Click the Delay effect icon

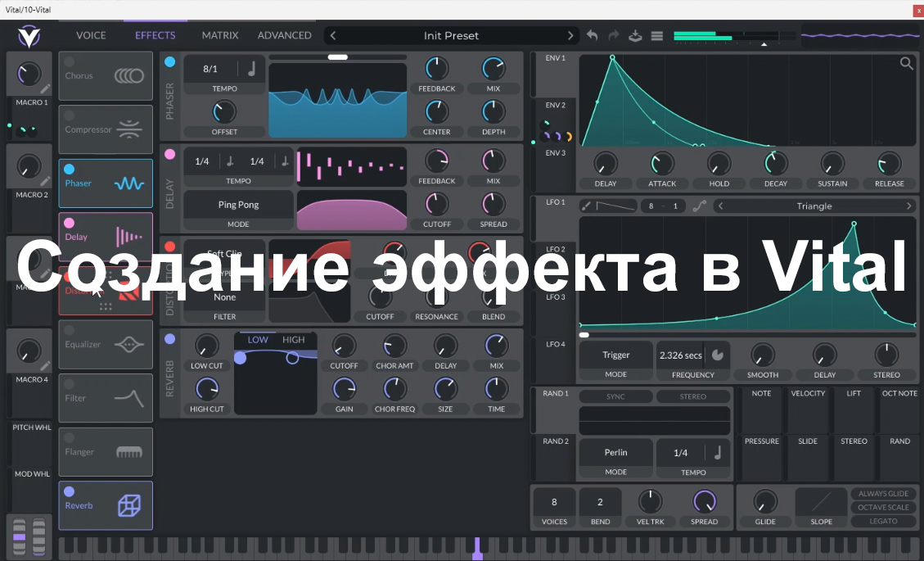click(x=129, y=238)
